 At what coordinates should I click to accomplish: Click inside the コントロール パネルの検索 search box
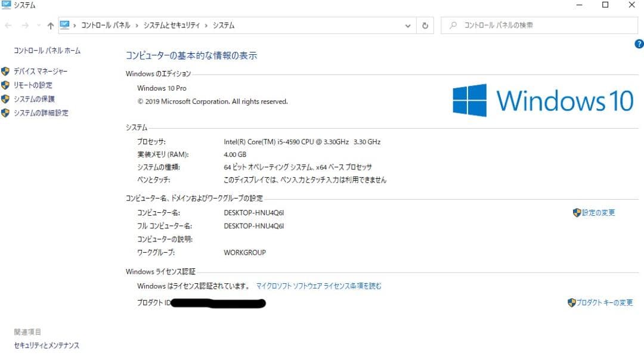(x=537, y=26)
